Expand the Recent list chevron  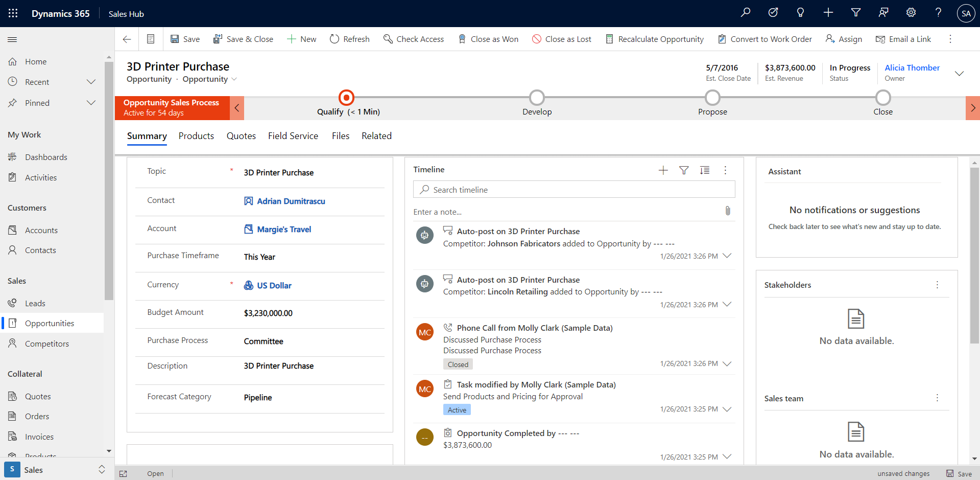(x=91, y=82)
